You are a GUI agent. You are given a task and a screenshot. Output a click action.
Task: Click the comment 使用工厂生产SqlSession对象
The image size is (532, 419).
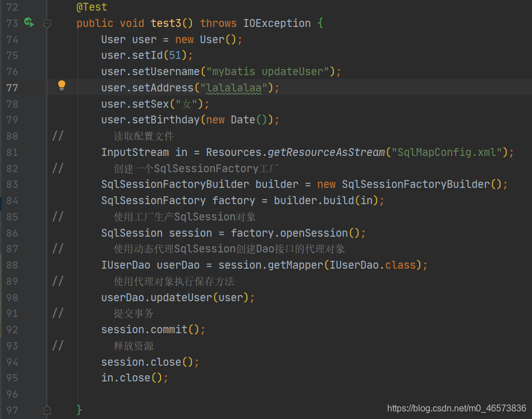click(x=185, y=217)
